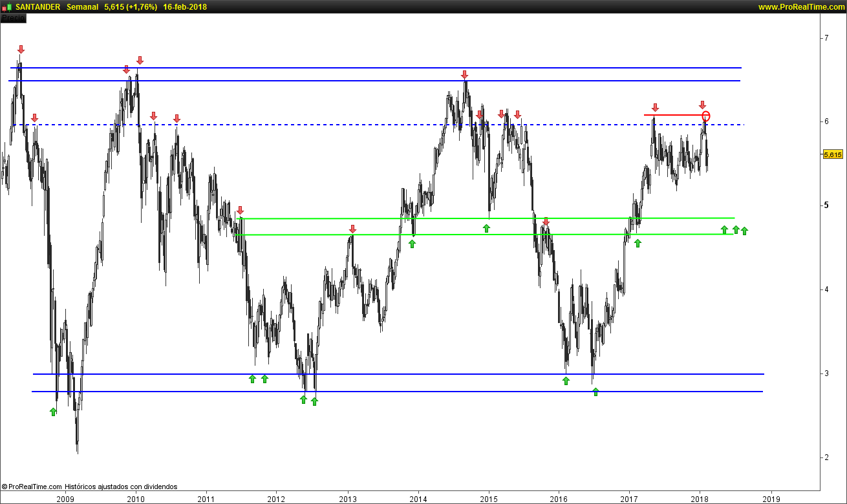Click the Históricos ajustados con dividendos footer text
The height and width of the screenshot is (504, 847).
pos(120,487)
